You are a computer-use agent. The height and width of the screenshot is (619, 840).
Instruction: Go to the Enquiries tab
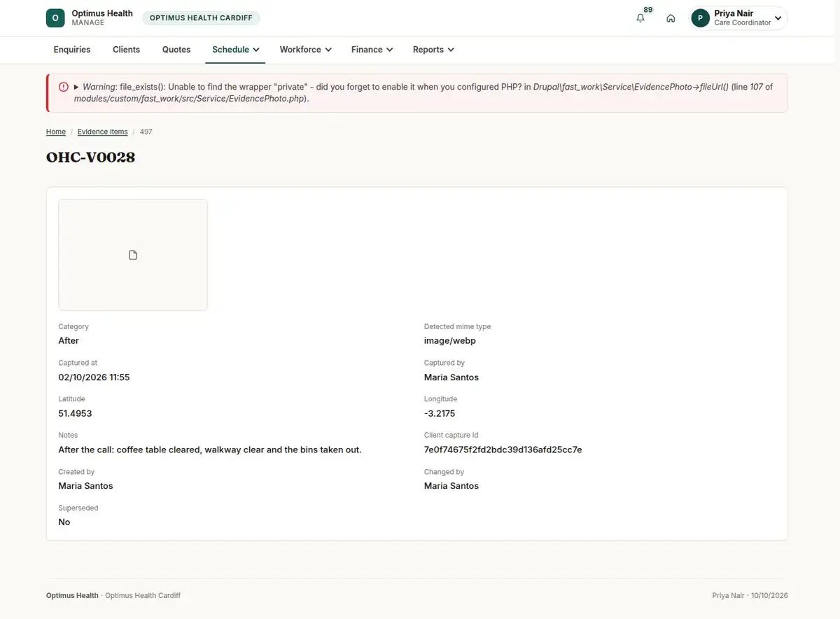pyautogui.click(x=72, y=50)
